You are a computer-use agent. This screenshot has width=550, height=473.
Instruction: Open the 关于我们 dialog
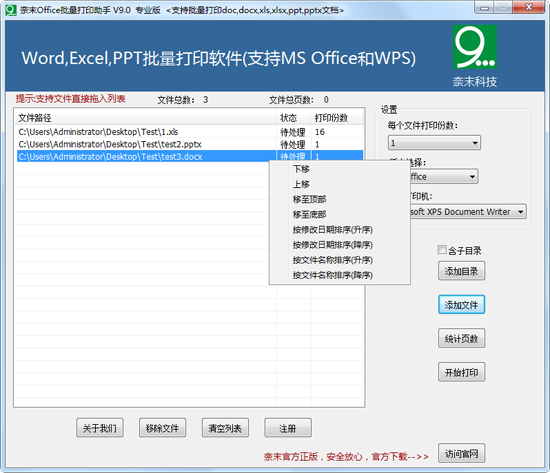[100, 428]
